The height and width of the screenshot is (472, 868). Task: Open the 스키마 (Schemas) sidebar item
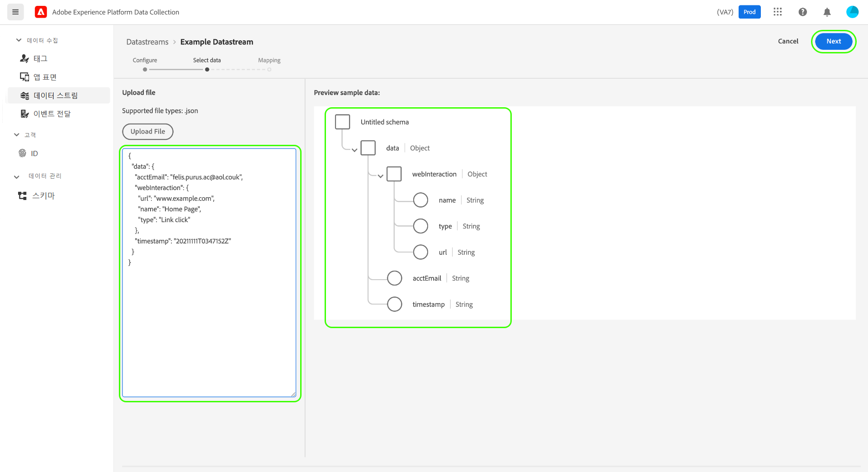pos(43,195)
